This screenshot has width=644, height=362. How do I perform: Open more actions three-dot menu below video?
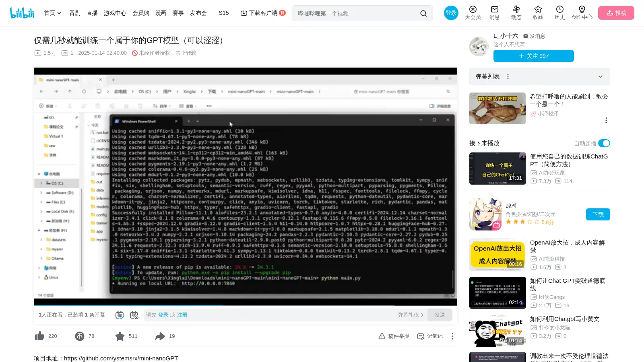coord(452,336)
